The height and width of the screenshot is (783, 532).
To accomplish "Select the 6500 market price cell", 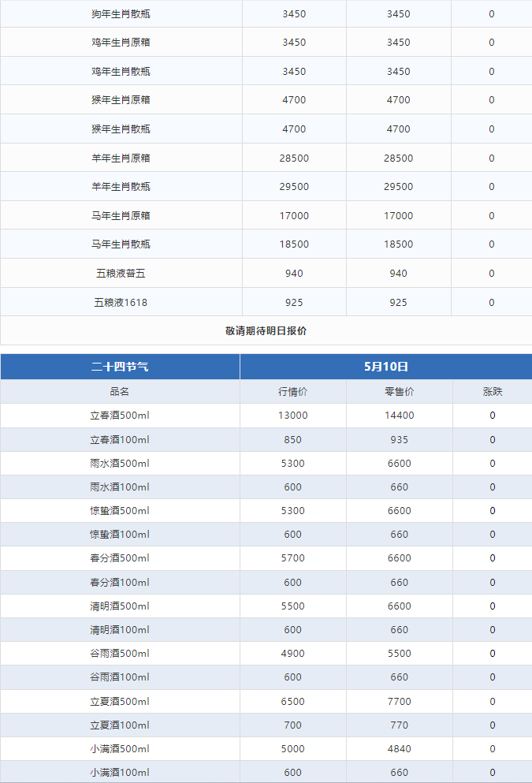I will [293, 702].
